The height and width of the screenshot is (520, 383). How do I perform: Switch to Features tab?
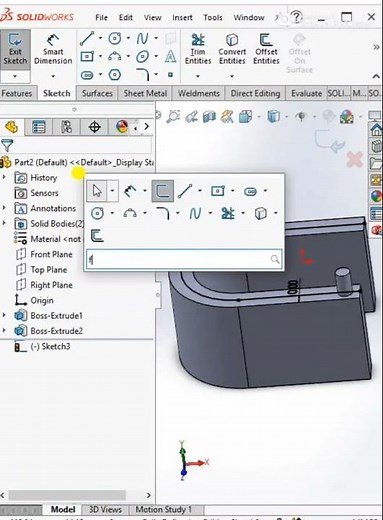click(x=17, y=93)
